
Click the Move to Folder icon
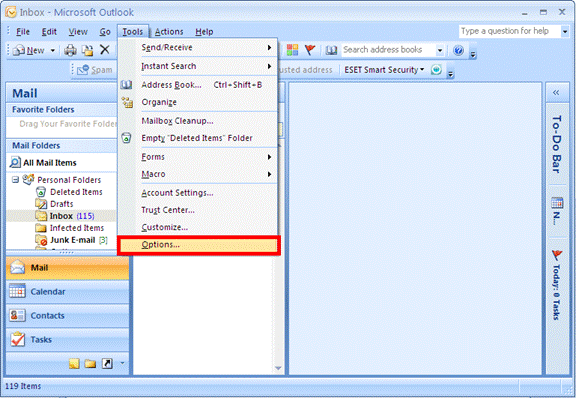click(87, 50)
